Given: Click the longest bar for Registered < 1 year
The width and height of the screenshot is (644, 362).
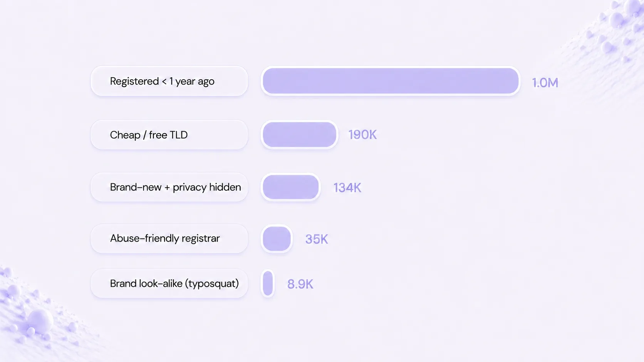Looking at the screenshot, I should coord(391,81).
